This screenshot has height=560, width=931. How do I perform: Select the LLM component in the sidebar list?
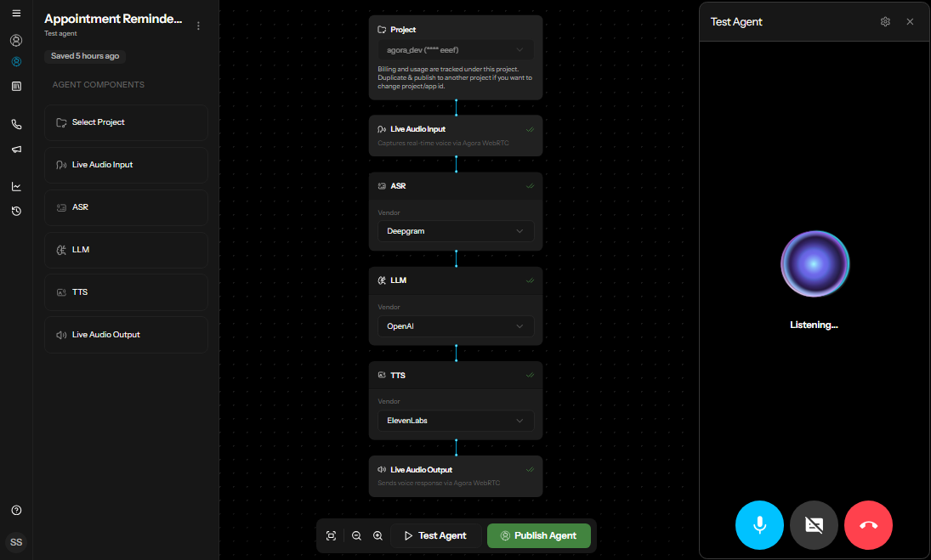coord(125,250)
